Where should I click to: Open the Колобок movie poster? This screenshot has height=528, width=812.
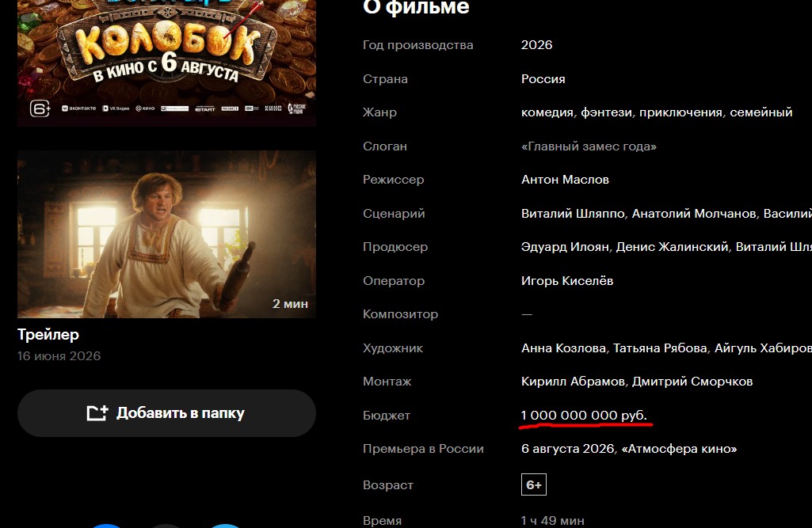(166, 63)
